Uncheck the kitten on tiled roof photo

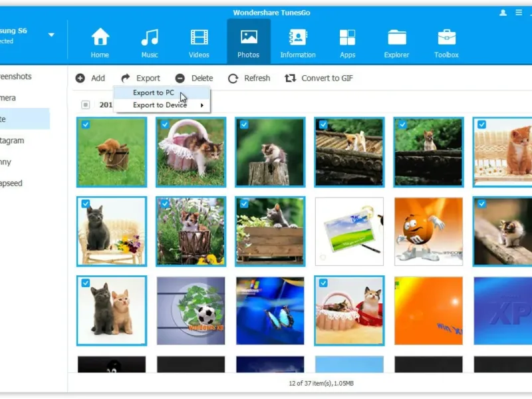coord(323,124)
